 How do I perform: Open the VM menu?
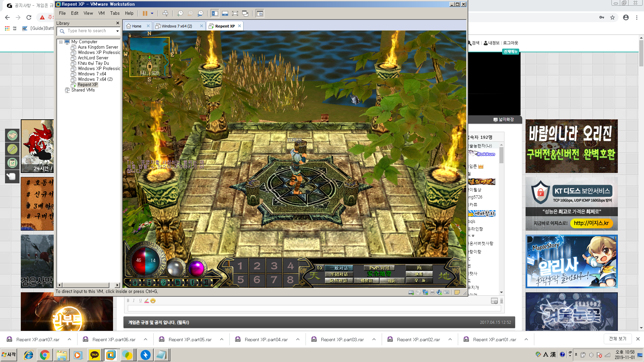point(101,13)
